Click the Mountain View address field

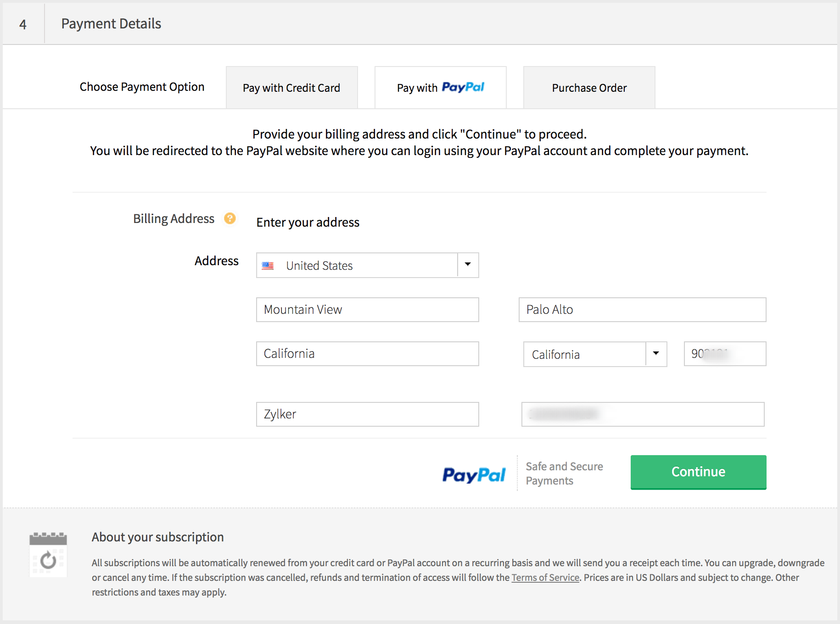(x=367, y=310)
